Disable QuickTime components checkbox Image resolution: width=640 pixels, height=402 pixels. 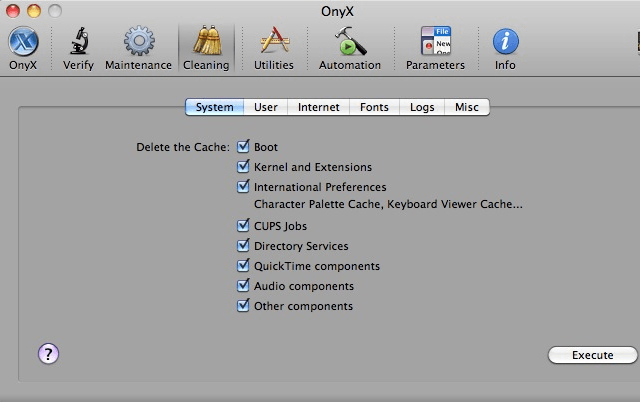point(243,266)
